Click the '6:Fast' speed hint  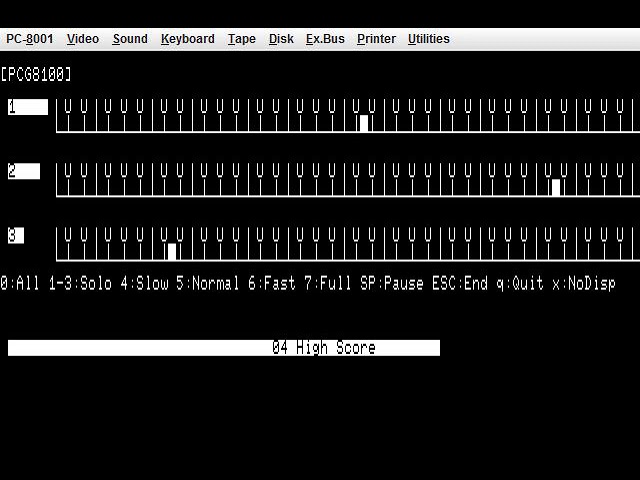point(272,283)
